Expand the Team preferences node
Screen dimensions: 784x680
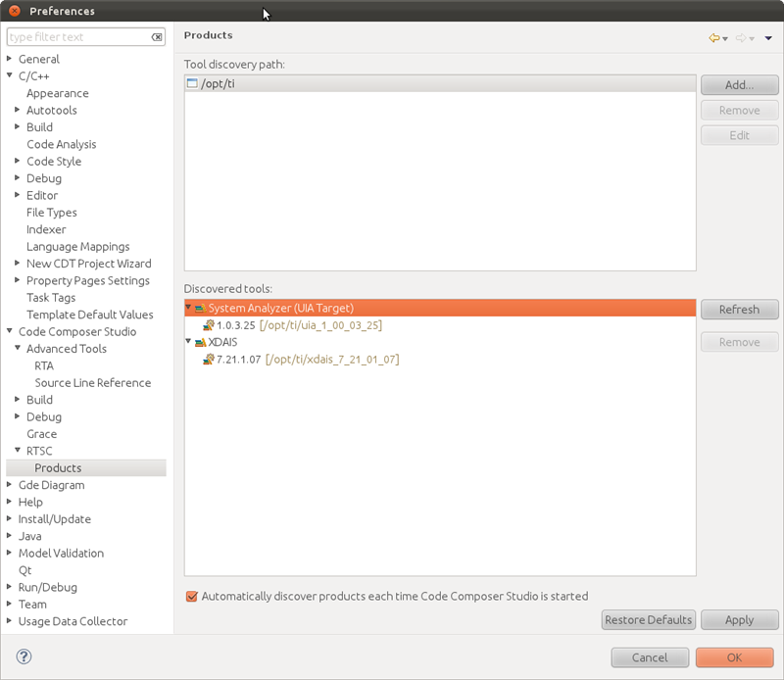click(9, 603)
